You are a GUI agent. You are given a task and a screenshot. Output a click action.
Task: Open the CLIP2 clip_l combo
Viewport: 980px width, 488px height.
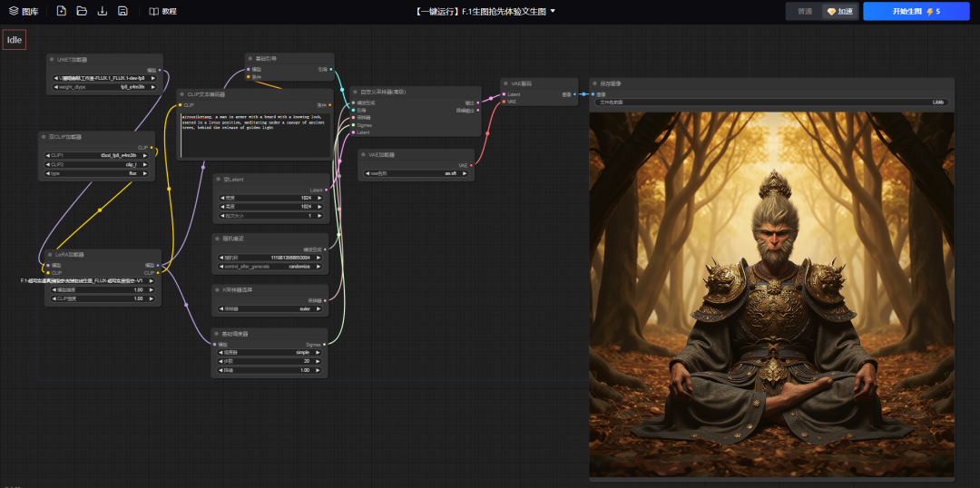pos(96,164)
